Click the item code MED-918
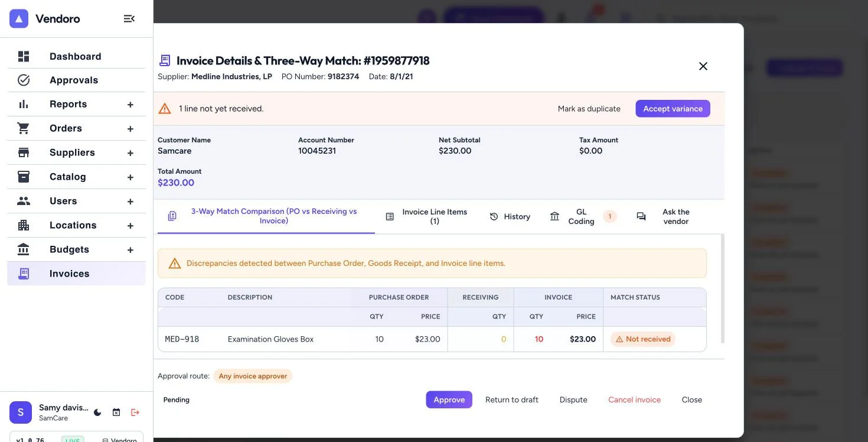 (182, 339)
